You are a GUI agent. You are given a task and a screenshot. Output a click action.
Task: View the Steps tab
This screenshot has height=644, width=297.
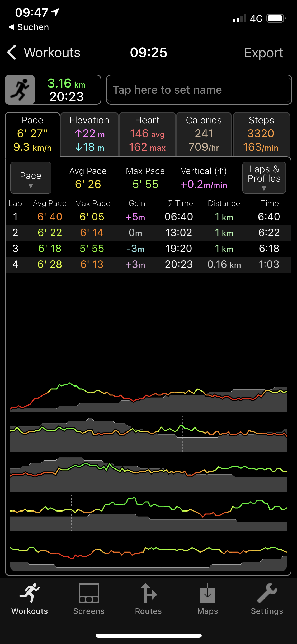[x=261, y=134]
